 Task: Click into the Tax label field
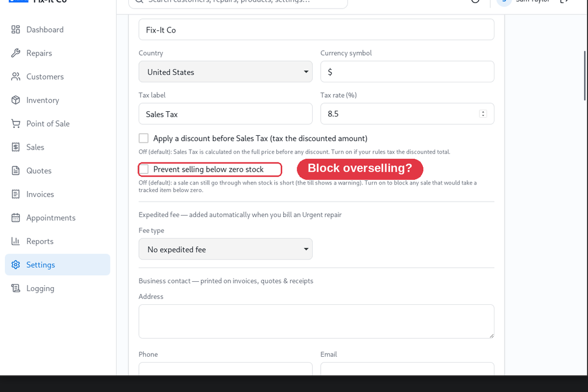click(x=226, y=114)
